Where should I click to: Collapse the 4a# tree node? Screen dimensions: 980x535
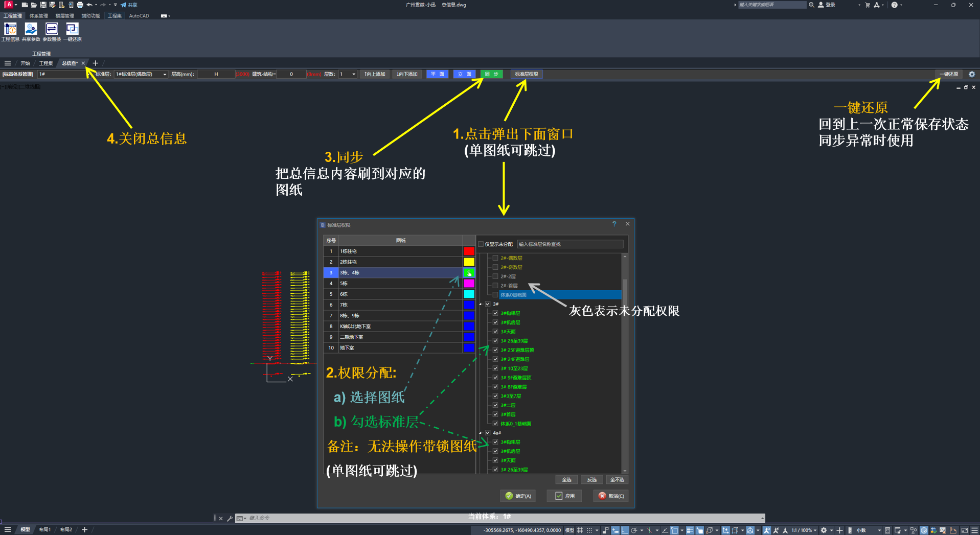[x=481, y=433]
